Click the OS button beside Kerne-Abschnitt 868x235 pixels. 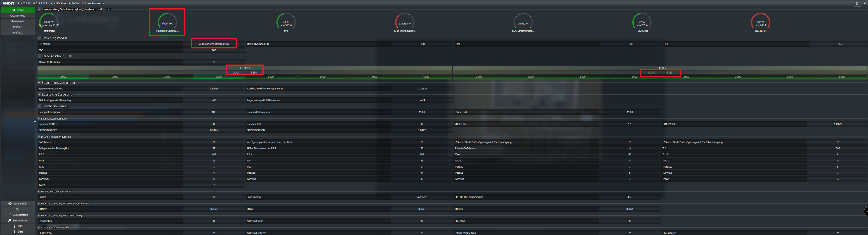pos(71,56)
